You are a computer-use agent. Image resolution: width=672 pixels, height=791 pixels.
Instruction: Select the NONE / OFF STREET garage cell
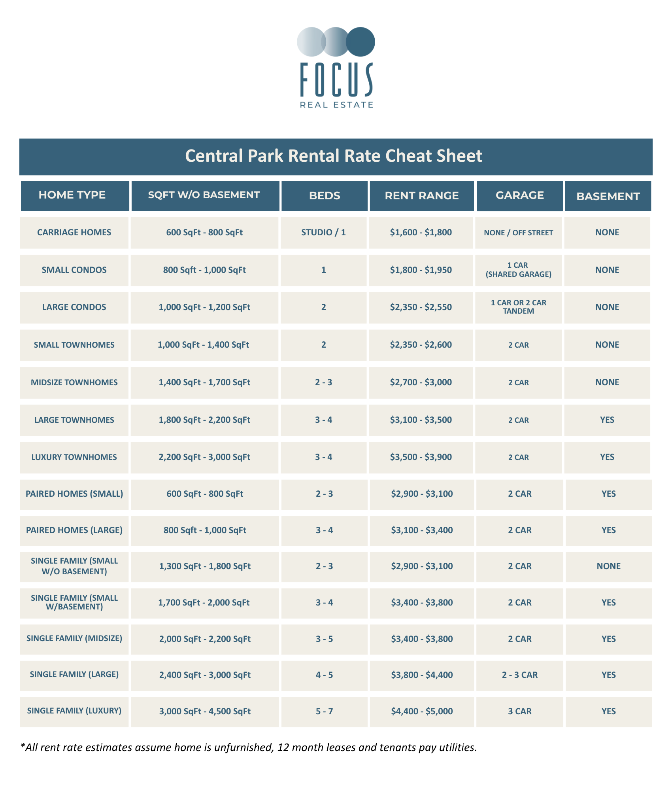pos(519,233)
